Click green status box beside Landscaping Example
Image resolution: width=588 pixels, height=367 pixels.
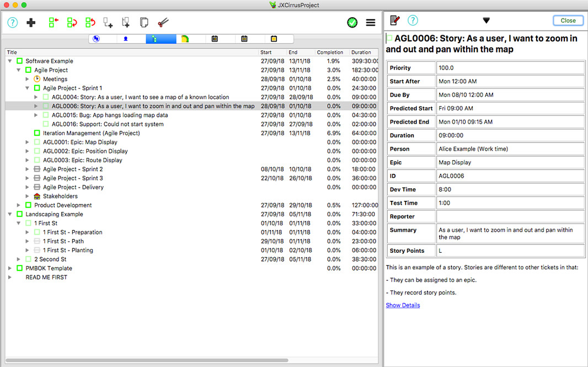[x=19, y=214]
